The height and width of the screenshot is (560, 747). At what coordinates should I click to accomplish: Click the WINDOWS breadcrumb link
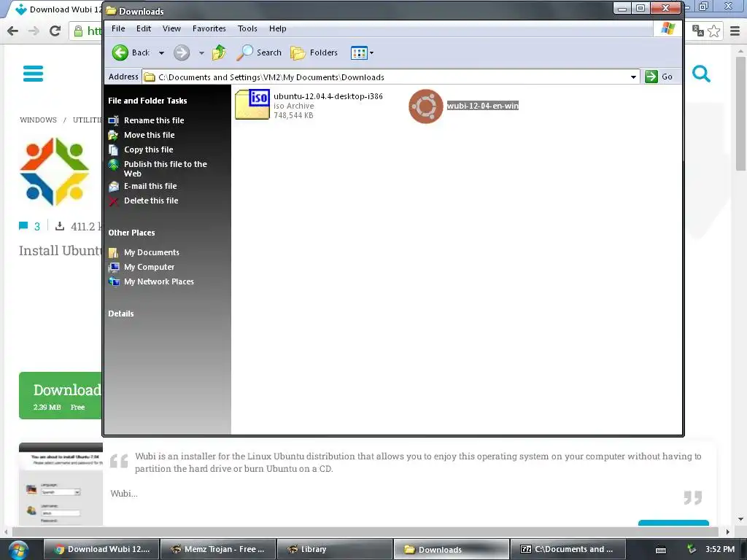pos(38,120)
